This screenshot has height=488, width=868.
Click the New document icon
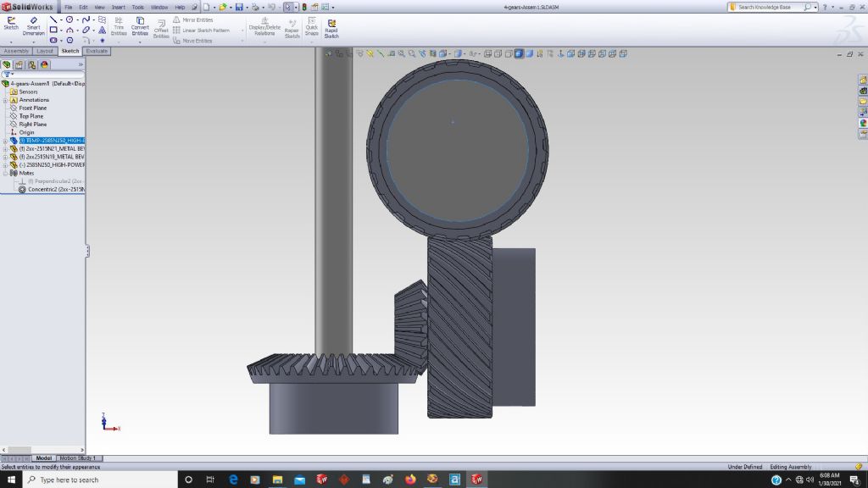tap(206, 7)
